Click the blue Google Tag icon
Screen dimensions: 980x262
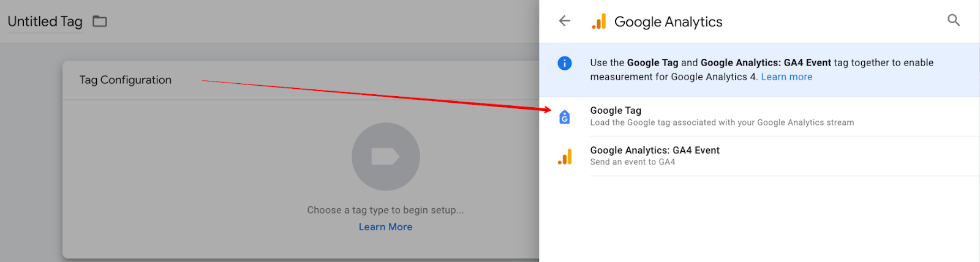pos(565,117)
